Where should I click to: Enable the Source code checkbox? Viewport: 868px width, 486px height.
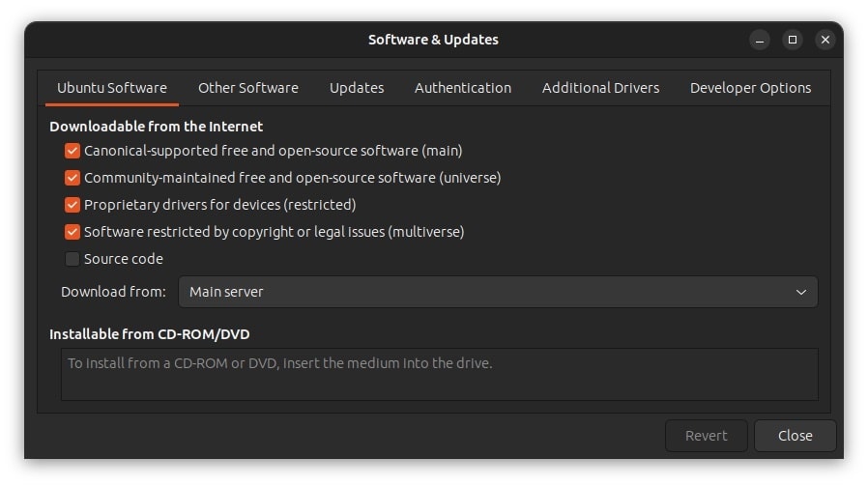[x=72, y=259]
